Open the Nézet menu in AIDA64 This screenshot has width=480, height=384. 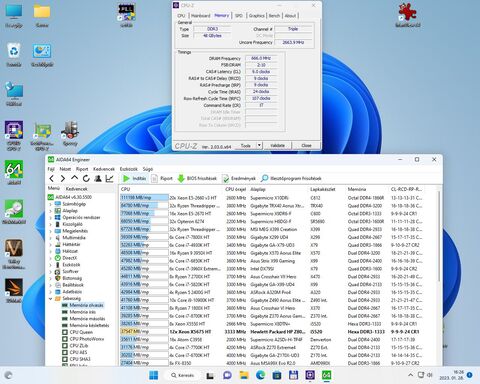[x=65, y=169]
